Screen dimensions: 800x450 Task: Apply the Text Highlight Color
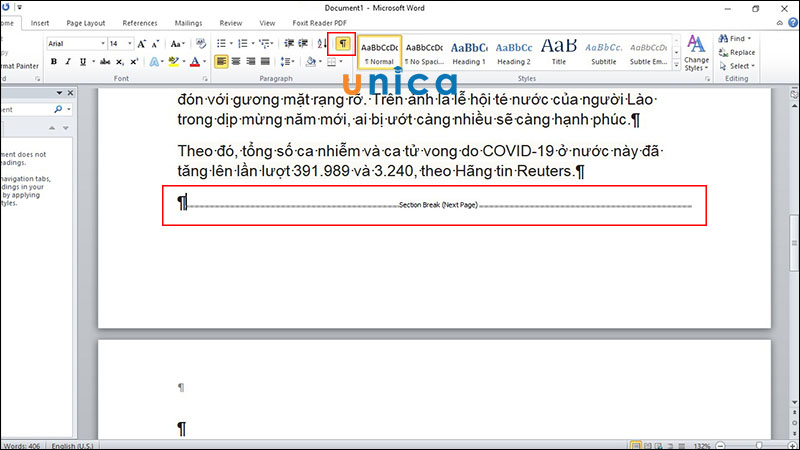coord(173,62)
